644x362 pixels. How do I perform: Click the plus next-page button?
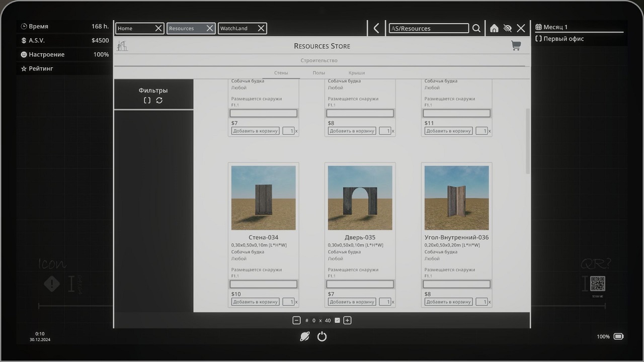point(347,320)
